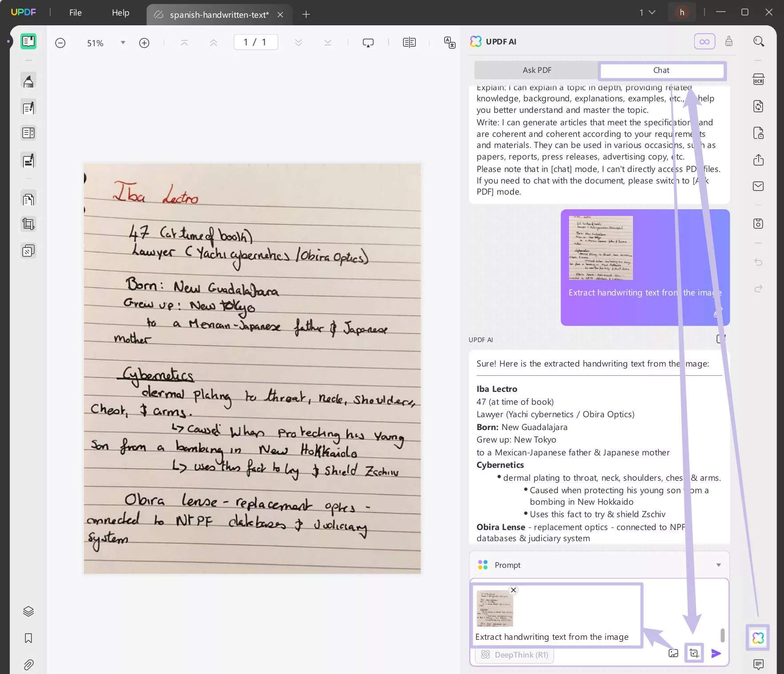784x674 pixels.
Task: Click the prompt box scrollbar
Action: coord(722,635)
